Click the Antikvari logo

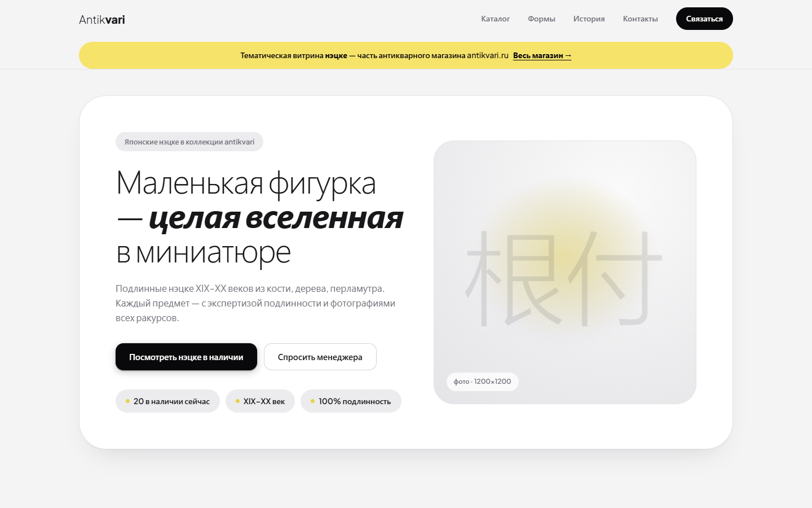(102, 20)
